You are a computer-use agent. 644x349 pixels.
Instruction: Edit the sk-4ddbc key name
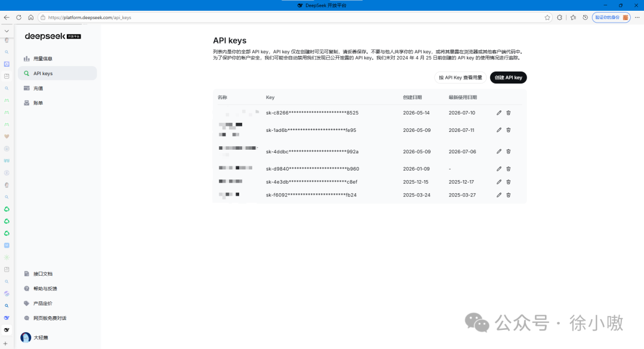pos(499,152)
